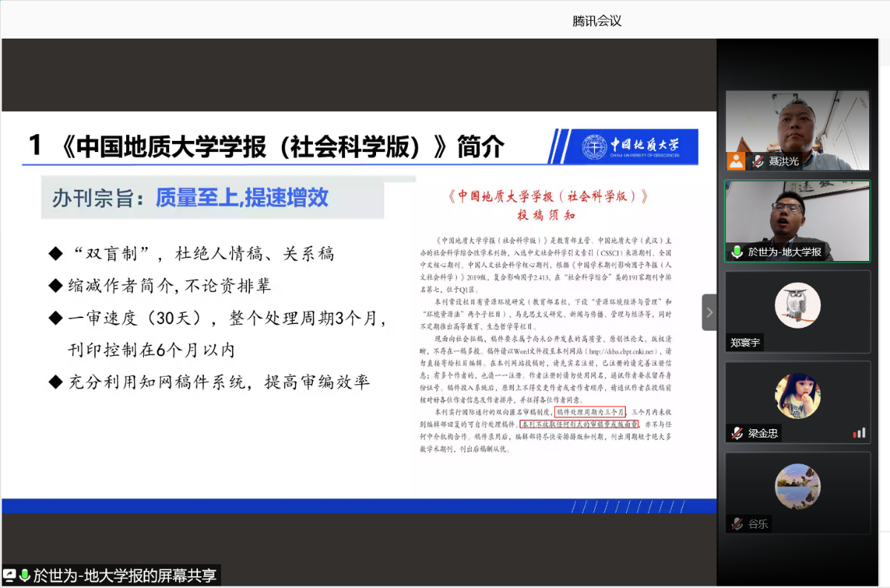This screenshot has height=588, width=890.
Task: Click the network signal bars on 梁金忠's tile
Action: [x=859, y=433]
